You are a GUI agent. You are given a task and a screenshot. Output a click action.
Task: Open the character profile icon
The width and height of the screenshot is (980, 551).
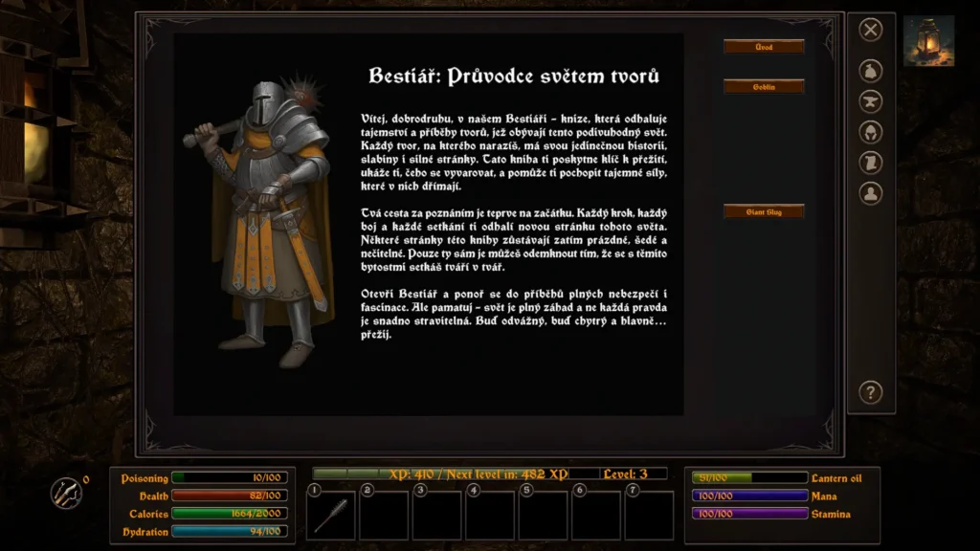[870, 194]
